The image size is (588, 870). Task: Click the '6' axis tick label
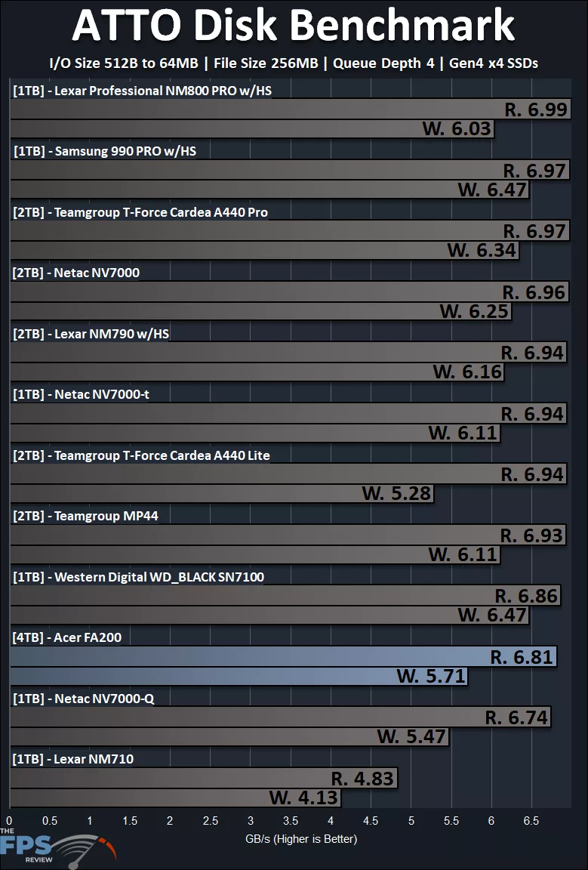click(491, 821)
